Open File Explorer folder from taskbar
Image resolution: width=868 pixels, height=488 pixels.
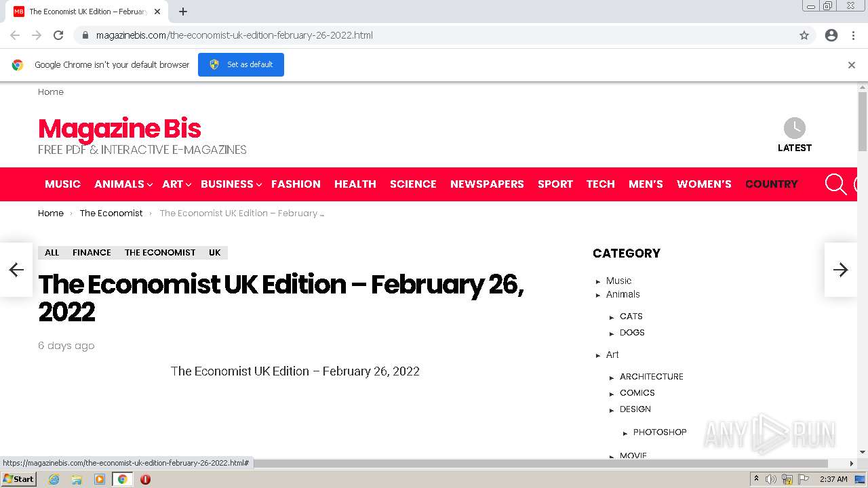tap(77, 479)
